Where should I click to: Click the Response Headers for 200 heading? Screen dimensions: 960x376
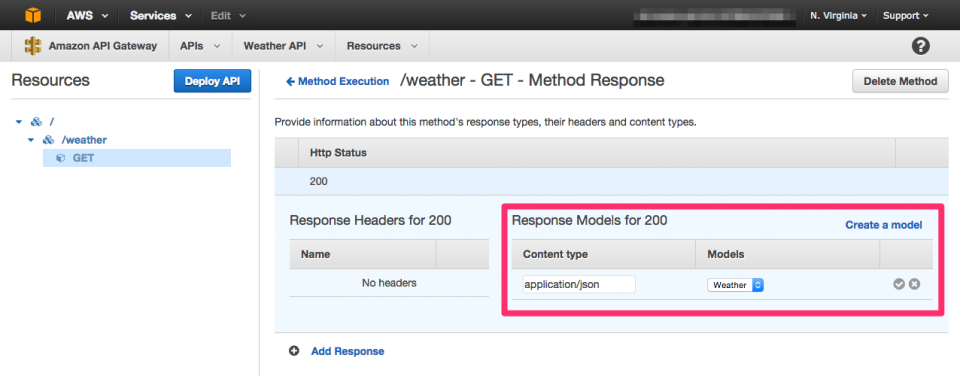[x=370, y=220]
